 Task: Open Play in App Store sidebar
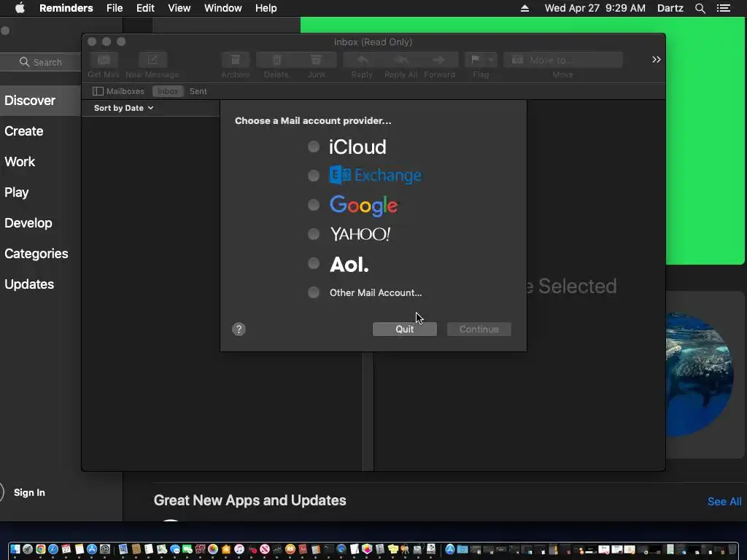pos(17,192)
